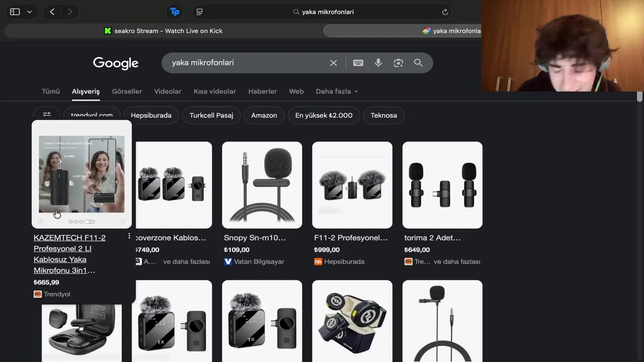Open the Google logo home link

[x=116, y=63]
